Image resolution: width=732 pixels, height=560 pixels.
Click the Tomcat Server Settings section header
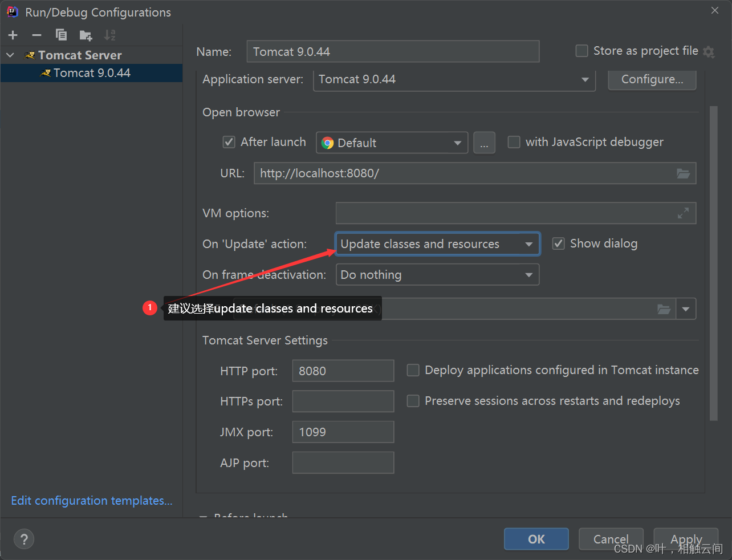pos(265,340)
